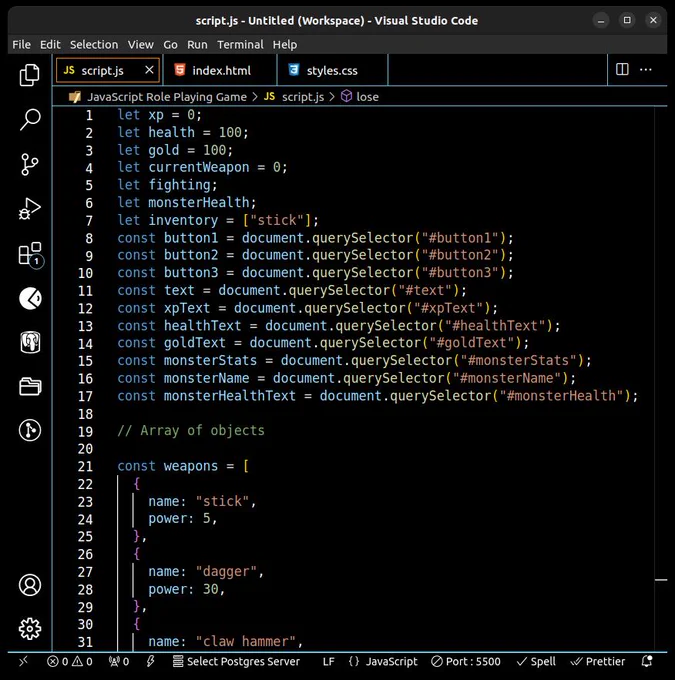Image resolution: width=675 pixels, height=680 pixels.
Task: Open the Explorer view
Action: [29, 75]
